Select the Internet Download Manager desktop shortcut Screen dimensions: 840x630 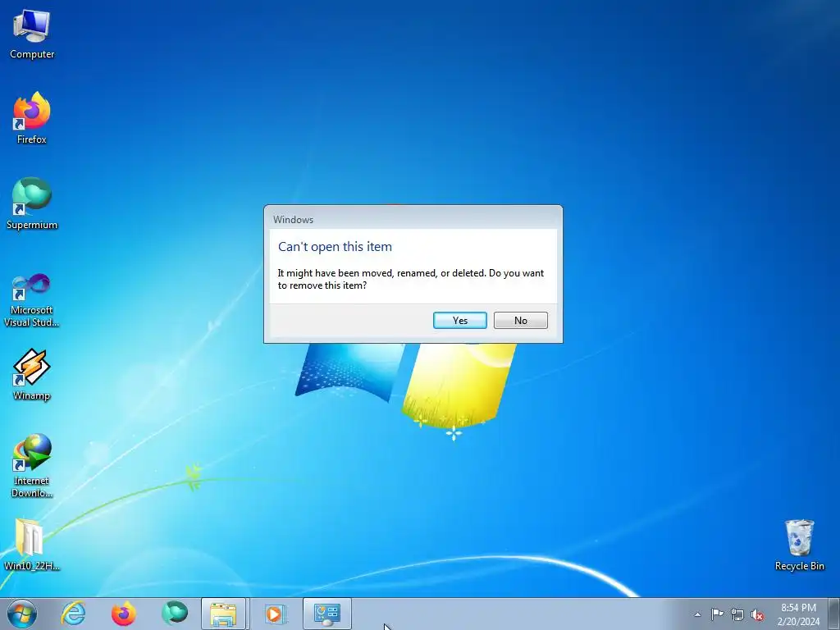click(32, 466)
